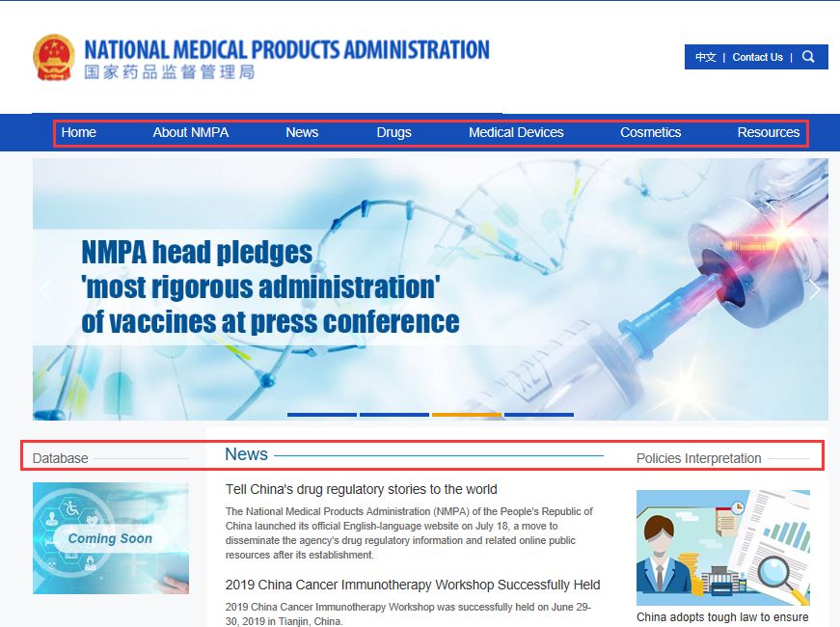Click the search magnifier icon

tap(808, 57)
